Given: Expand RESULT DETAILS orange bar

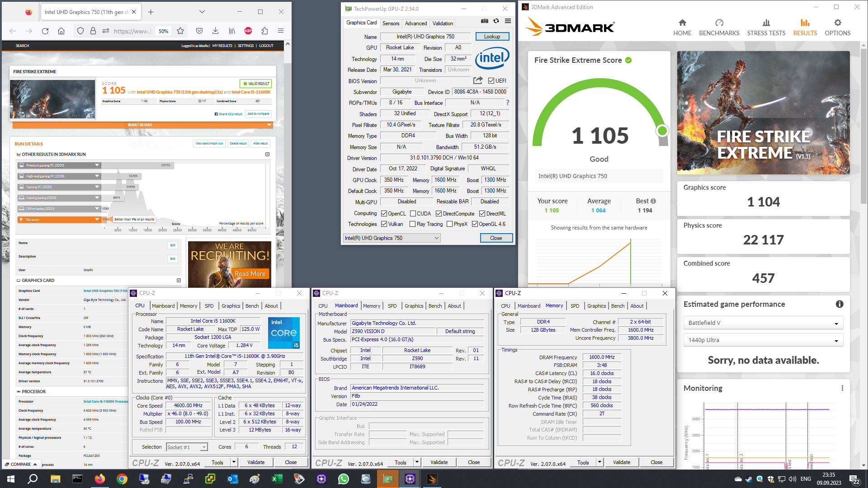Looking at the screenshot, I should pyautogui.click(x=142, y=125).
